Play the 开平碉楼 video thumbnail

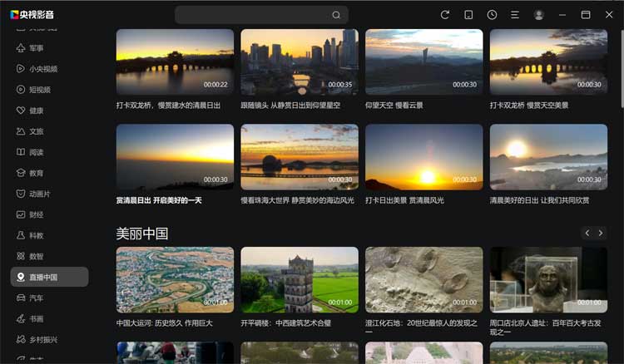pos(300,280)
